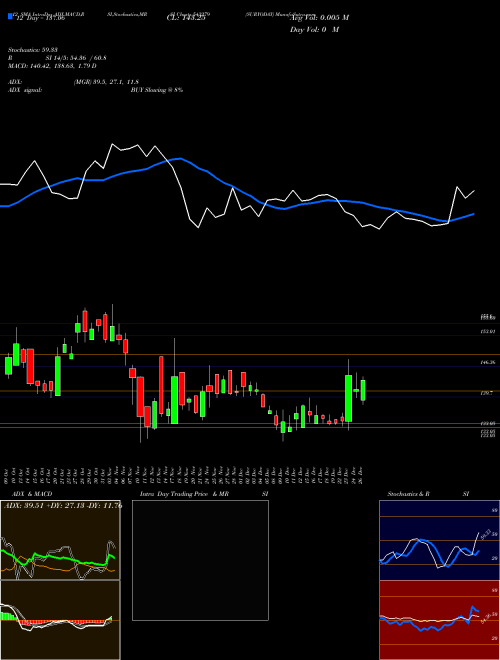
Task: Click the 'BUY Slowing @ 8%' signal text
Action: (x=157, y=90)
